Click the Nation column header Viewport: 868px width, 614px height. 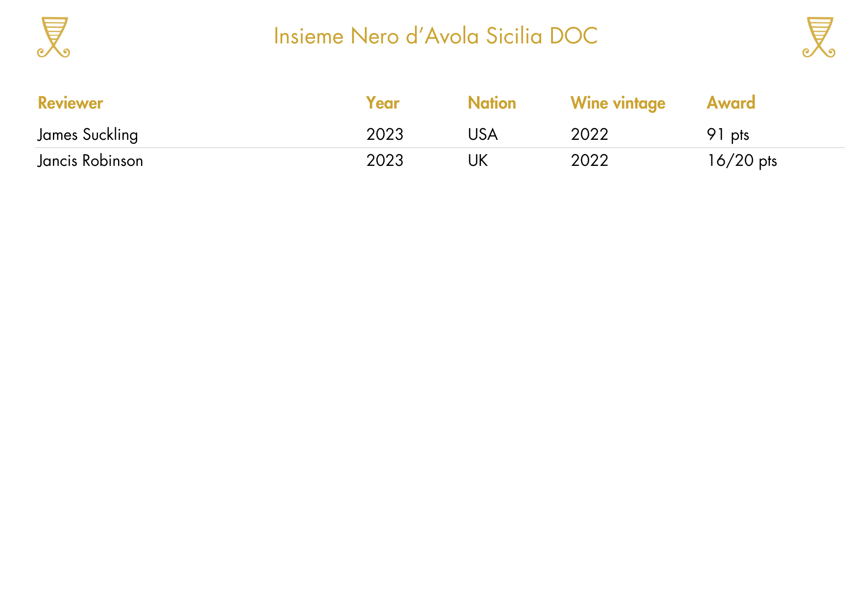pos(492,103)
